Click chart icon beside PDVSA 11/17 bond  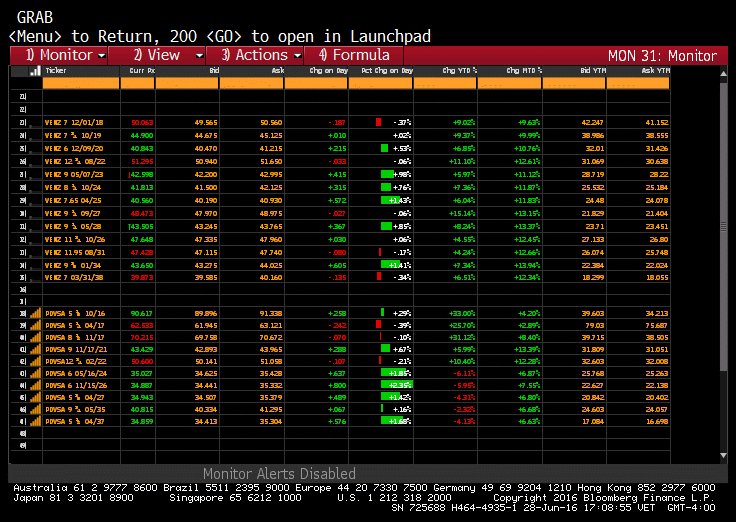point(35,337)
